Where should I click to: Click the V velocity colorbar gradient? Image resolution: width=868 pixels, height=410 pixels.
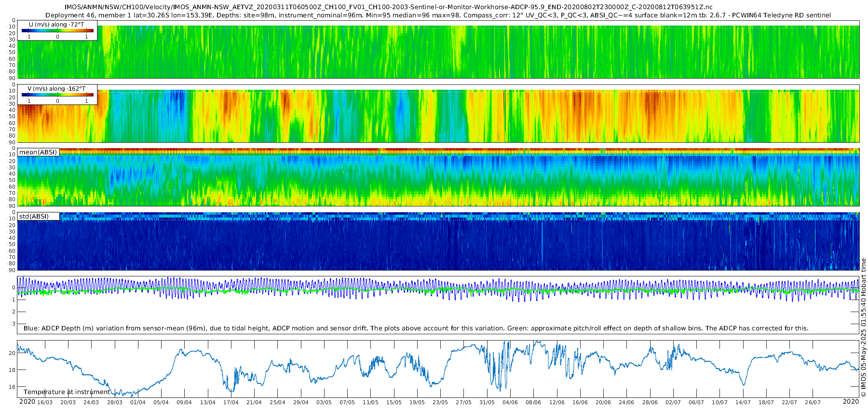coord(57,95)
